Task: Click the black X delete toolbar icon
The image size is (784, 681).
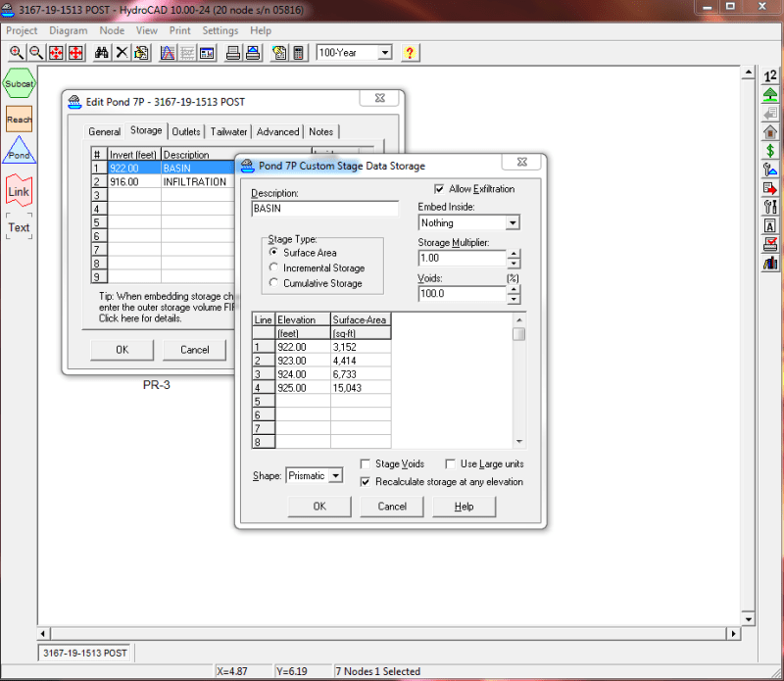Action: (x=122, y=53)
